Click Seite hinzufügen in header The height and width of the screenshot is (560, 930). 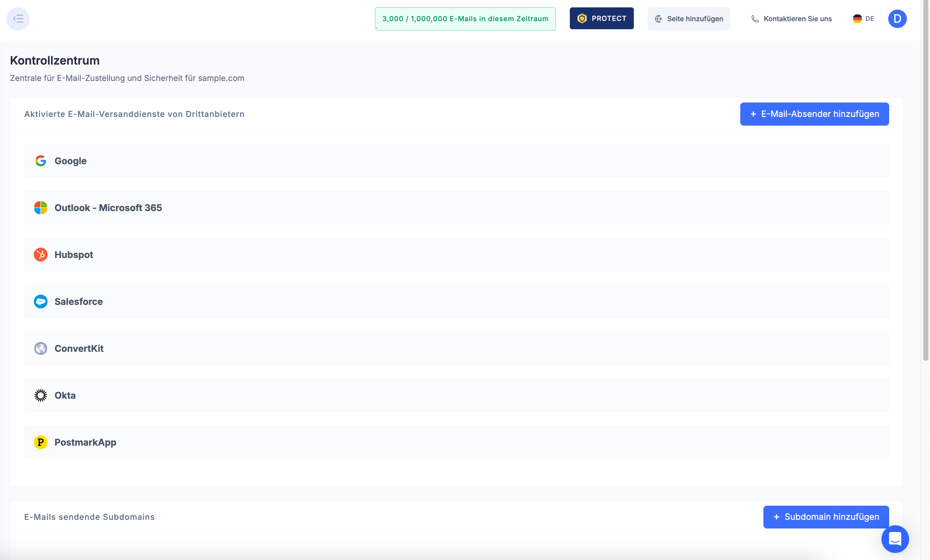[689, 19]
